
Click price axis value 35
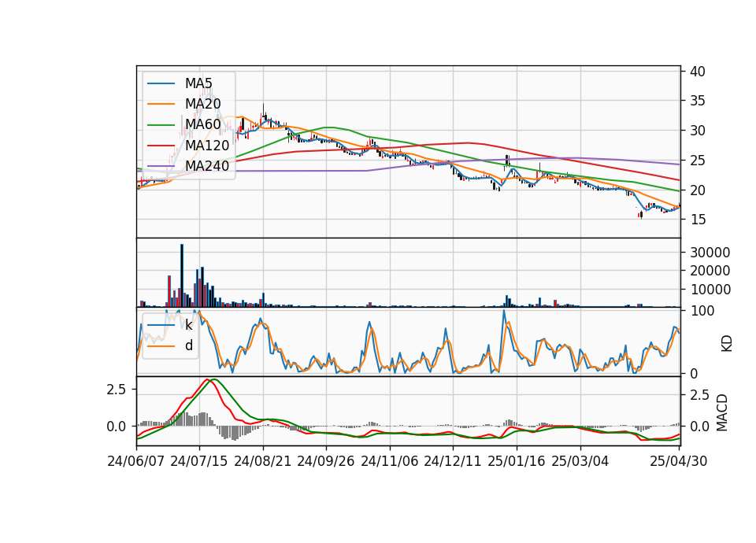click(698, 101)
